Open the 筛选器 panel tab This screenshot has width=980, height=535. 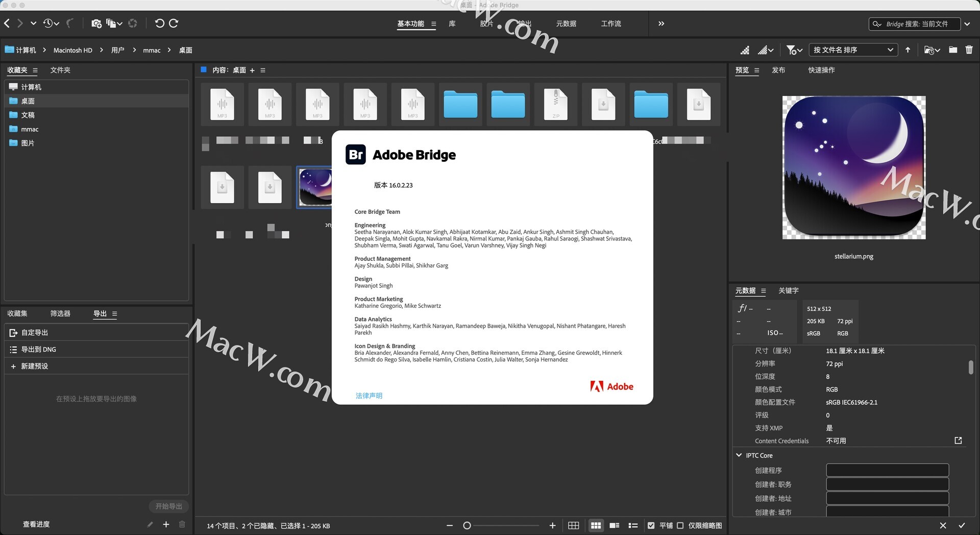tap(60, 313)
